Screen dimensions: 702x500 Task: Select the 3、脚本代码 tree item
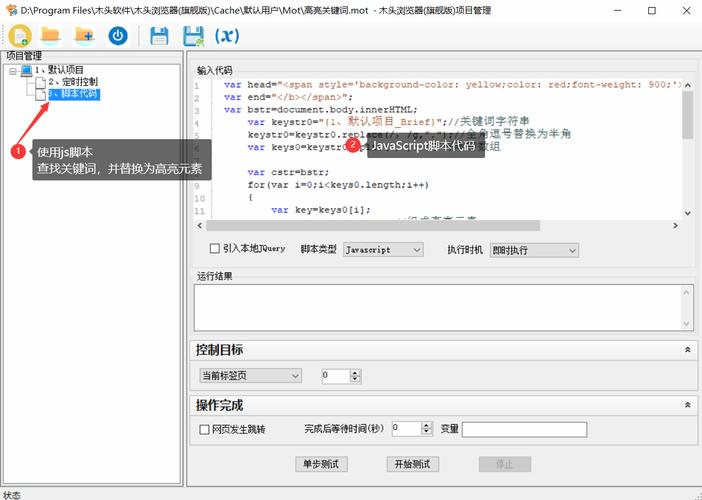74,94
